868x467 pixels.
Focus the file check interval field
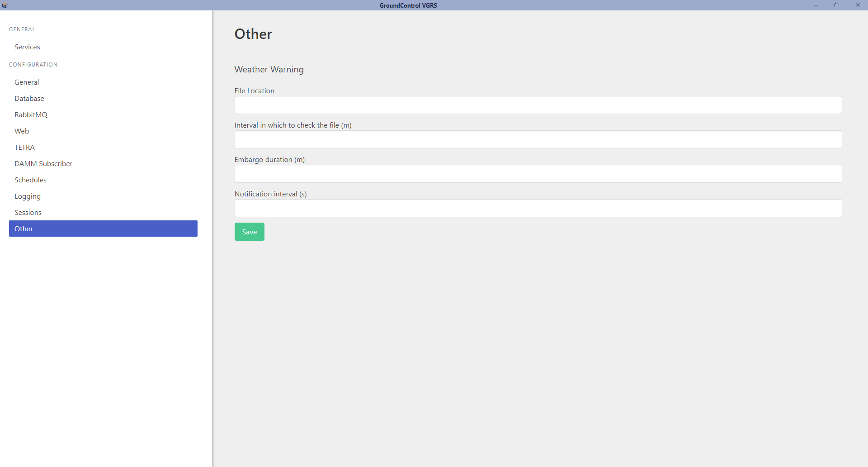pos(538,139)
